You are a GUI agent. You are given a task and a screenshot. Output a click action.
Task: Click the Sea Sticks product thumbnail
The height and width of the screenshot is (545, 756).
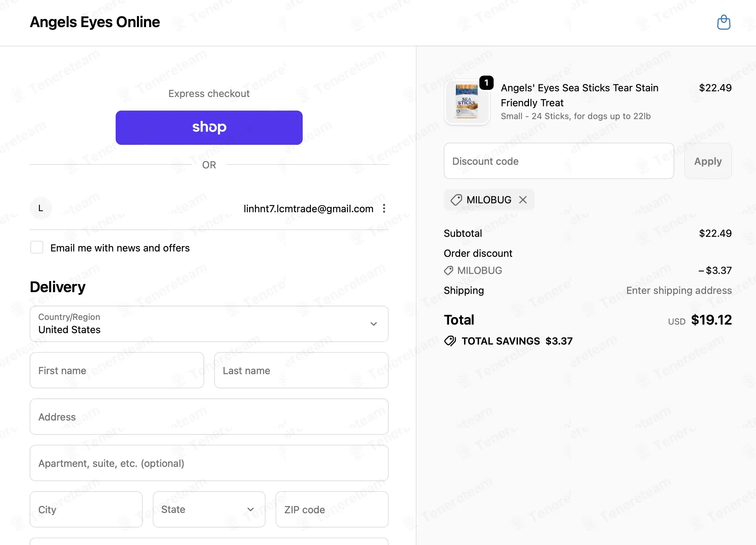[x=467, y=102]
